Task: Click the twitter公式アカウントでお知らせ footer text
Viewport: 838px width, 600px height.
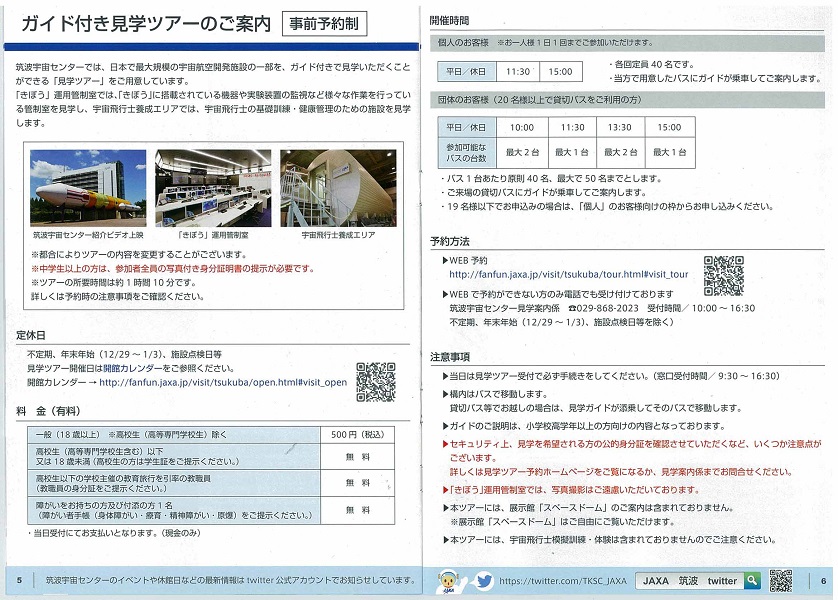Action: coord(230,580)
